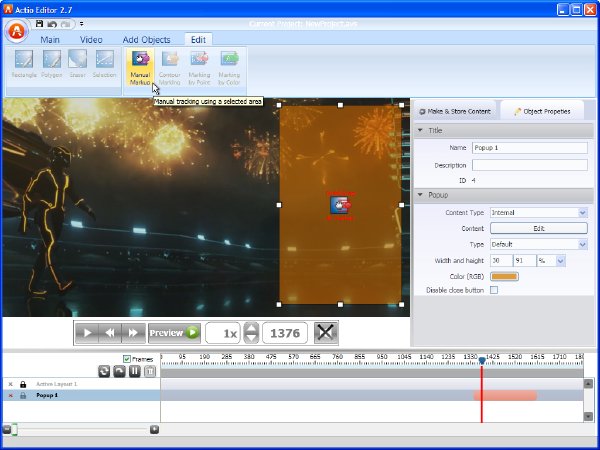Screen dimensions: 600x450
Task: Choose the Contour Marking tool
Action: coord(170,67)
